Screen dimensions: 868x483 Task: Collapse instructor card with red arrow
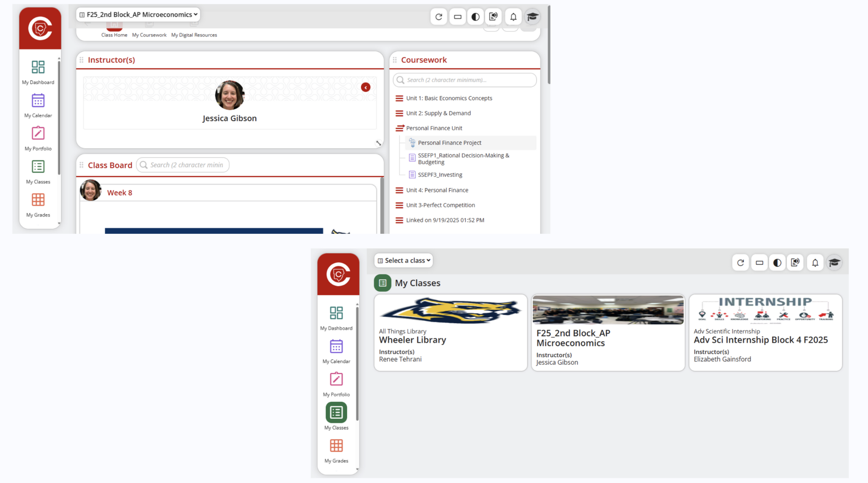(x=365, y=88)
